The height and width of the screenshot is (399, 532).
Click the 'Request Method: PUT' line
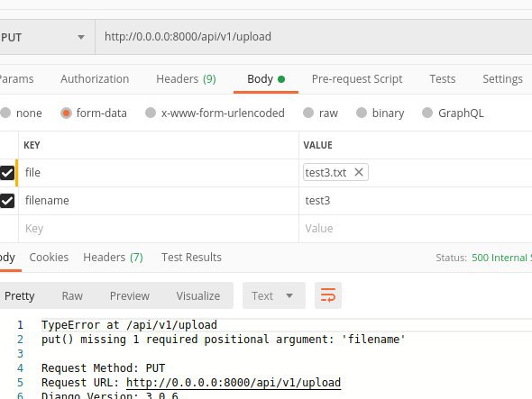[x=103, y=368]
